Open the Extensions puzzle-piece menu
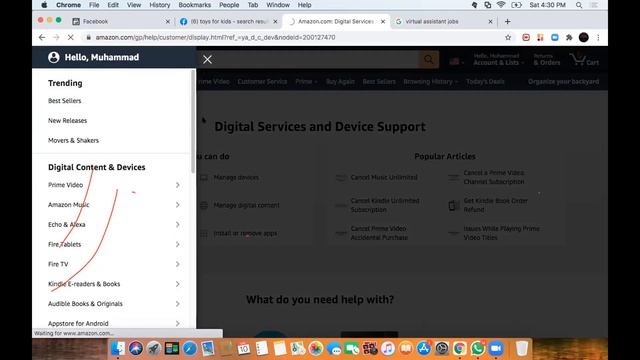640x360 pixels. [x=569, y=37]
